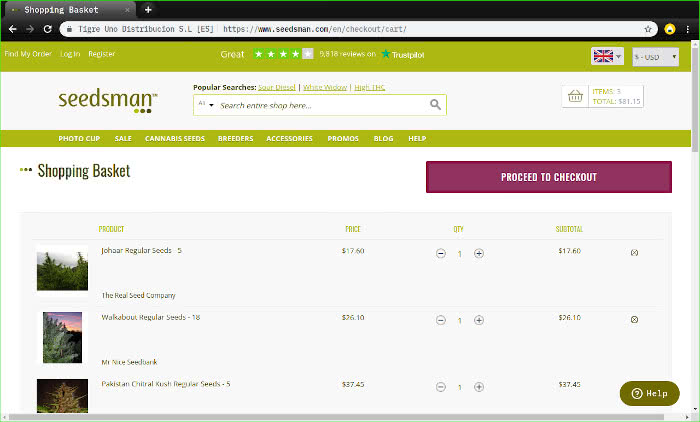700x422 pixels.
Task: Open Walkabout Regular Seeds - 18 product name
Action: point(150,317)
